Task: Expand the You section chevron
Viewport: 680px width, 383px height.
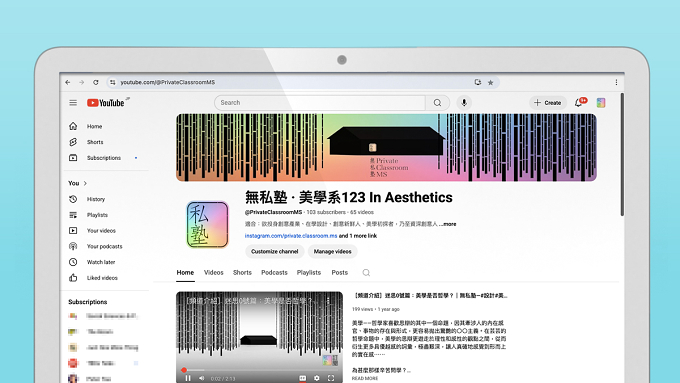Action: click(85, 183)
